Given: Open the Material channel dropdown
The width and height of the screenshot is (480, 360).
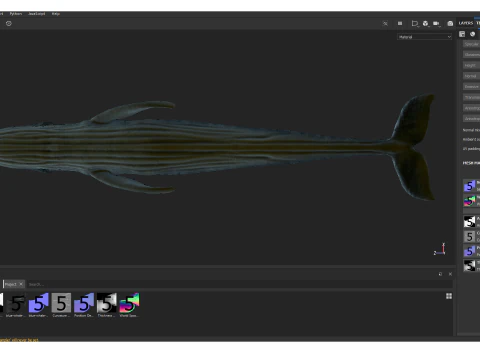Looking at the screenshot, I should coord(424,37).
